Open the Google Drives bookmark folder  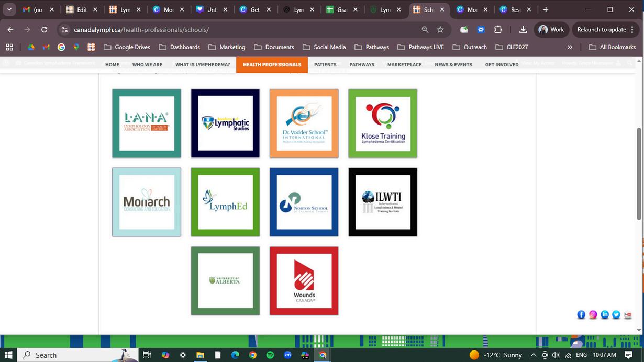(x=127, y=47)
